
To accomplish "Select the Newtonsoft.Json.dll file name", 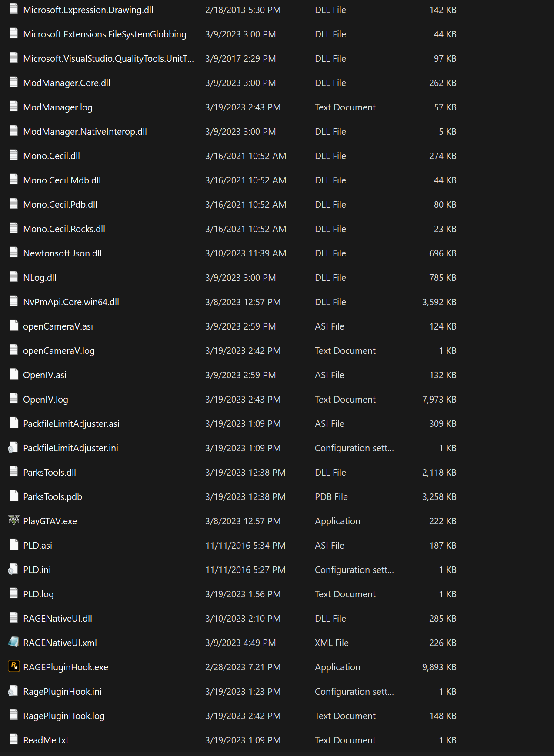I will (x=62, y=253).
